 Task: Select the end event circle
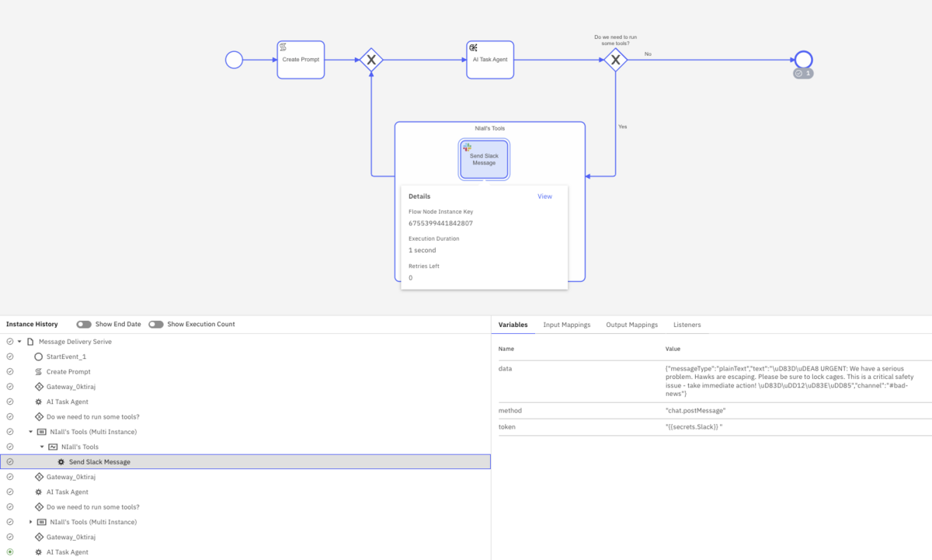(803, 59)
